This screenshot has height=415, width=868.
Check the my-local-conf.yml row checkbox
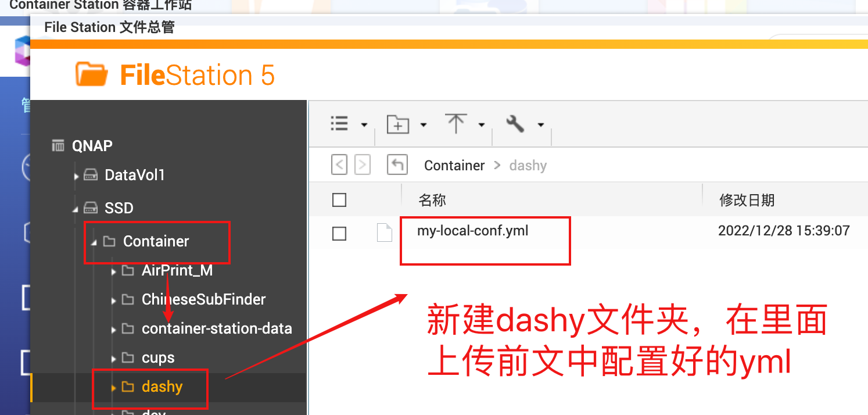coord(339,233)
